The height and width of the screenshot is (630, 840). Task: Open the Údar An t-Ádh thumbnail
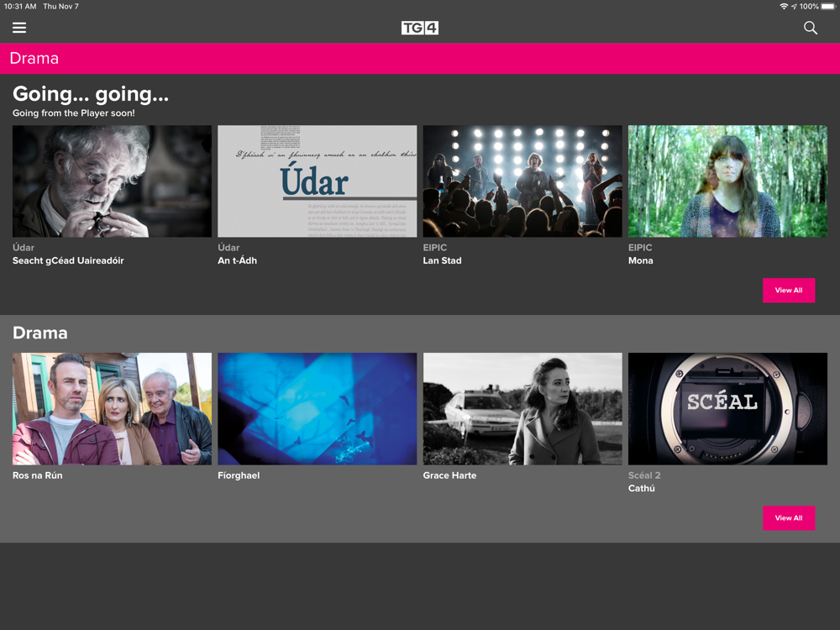click(x=318, y=181)
